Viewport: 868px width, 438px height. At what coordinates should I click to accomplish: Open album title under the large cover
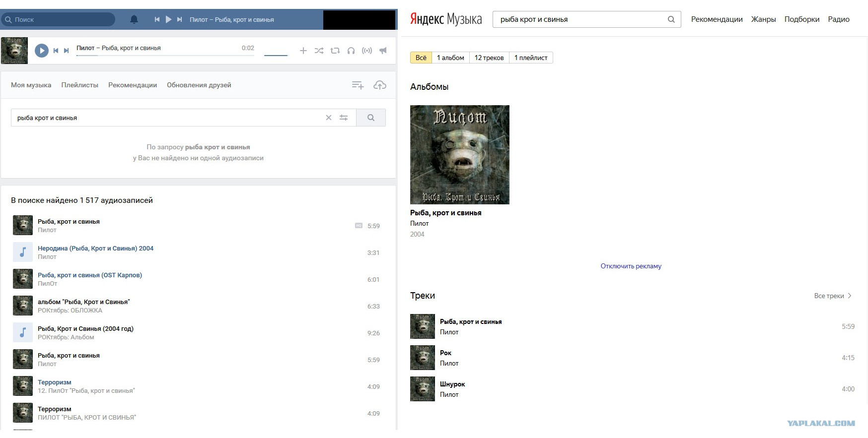point(446,213)
